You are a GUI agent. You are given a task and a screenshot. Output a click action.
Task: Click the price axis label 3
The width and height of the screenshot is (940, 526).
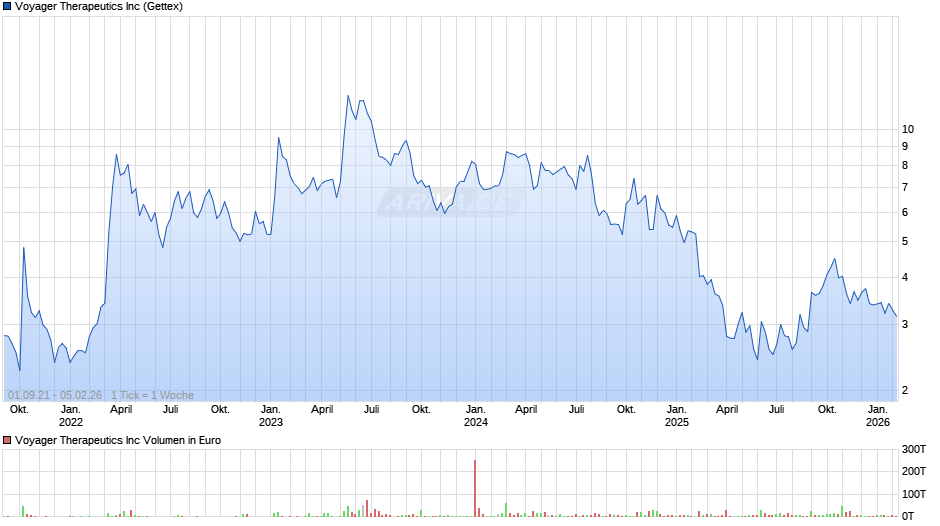coord(905,324)
